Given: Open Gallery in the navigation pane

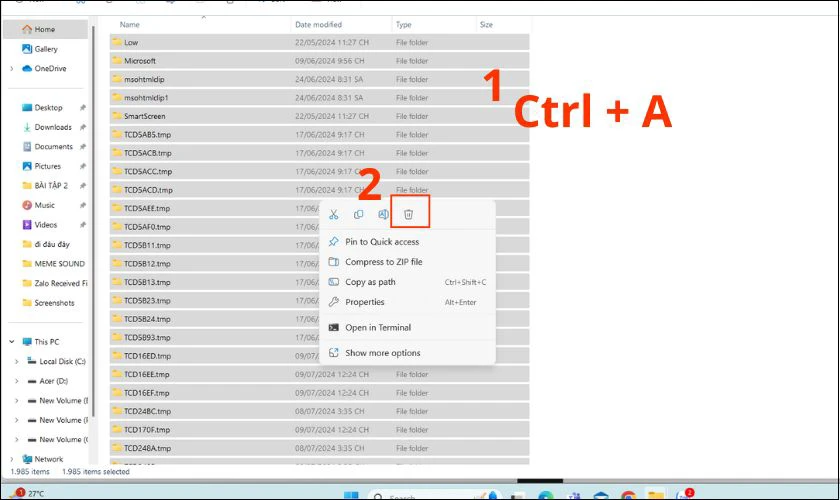Looking at the screenshot, I should [x=45, y=49].
